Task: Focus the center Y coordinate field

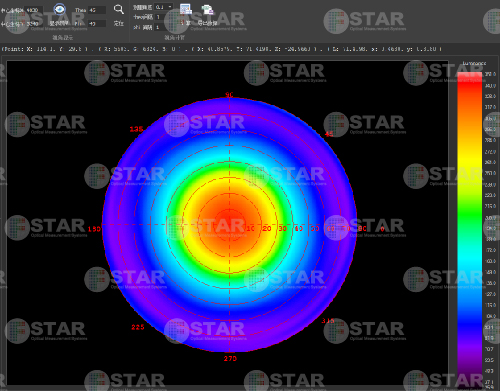Action: coord(35,24)
